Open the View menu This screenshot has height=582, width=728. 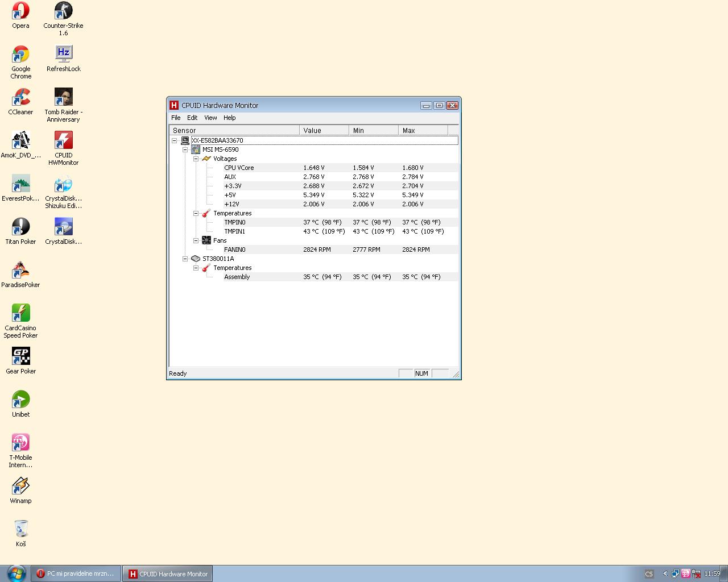point(210,118)
